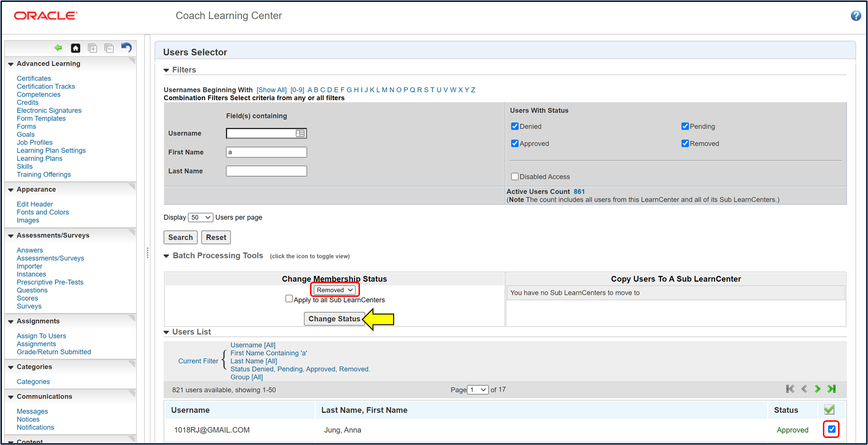Go to next page of users list
Image resolution: width=868 pixels, height=445 pixels.
click(818, 389)
